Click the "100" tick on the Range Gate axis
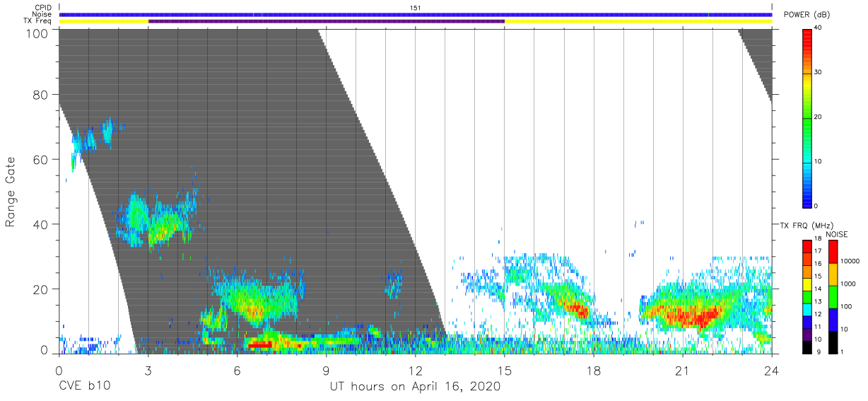Image resolution: width=868 pixels, height=401 pixels. pyautogui.click(x=37, y=33)
